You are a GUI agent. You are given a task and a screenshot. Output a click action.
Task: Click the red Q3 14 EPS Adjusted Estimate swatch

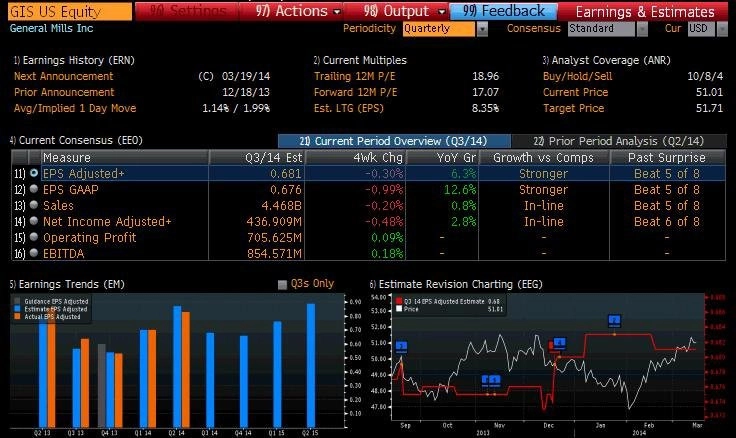(399, 301)
